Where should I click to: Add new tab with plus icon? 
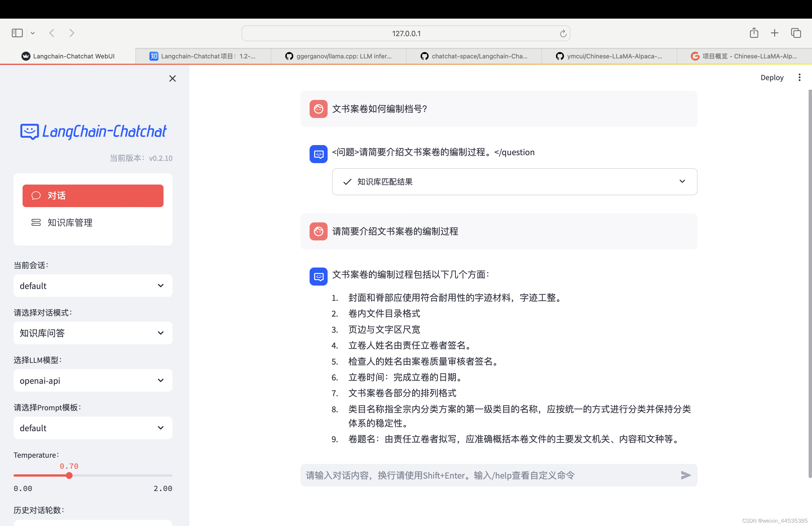point(775,33)
